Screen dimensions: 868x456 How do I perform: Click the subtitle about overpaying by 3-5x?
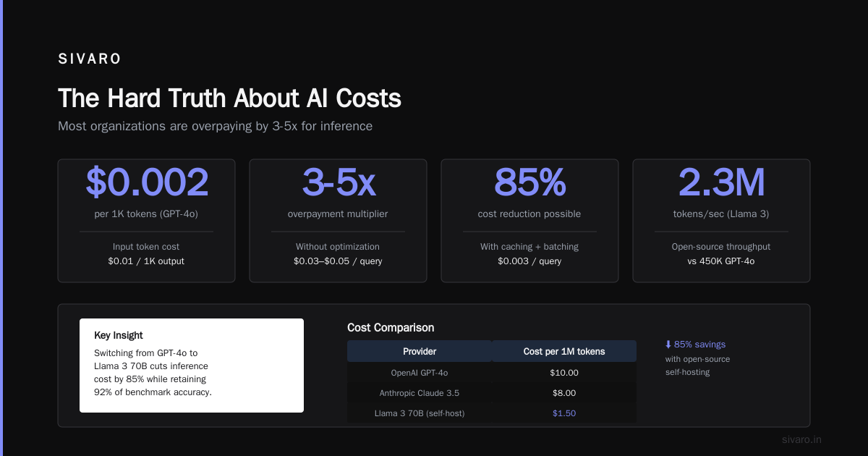215,126
